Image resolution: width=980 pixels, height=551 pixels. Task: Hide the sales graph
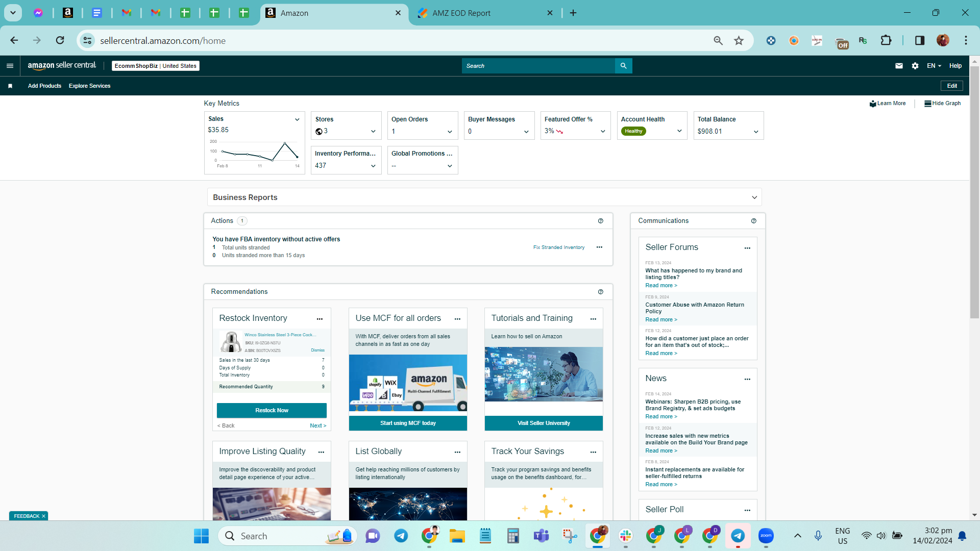point(943,104)
